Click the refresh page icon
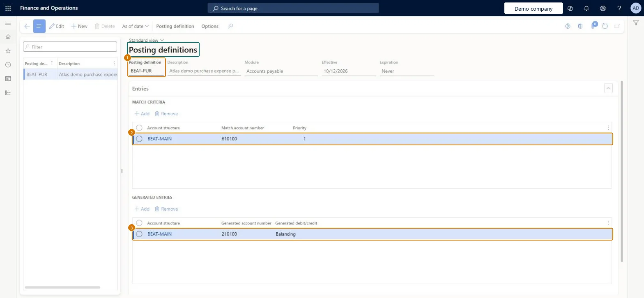 point(605,26)
